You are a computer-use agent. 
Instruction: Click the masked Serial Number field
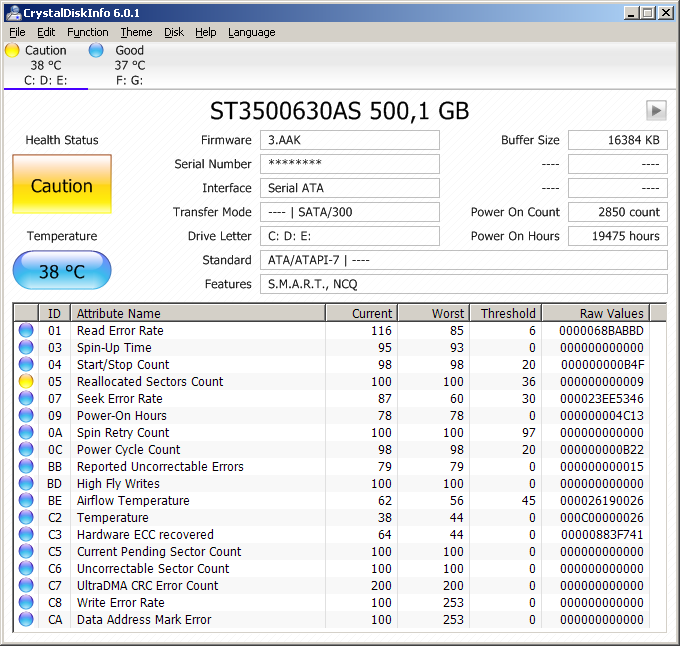coord(350,164)
